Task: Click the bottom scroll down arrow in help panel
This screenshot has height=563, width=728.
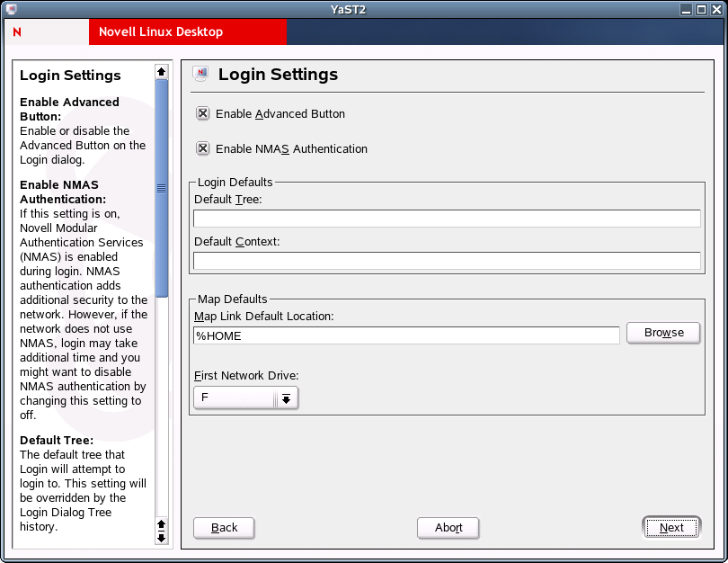Action: (x=161, y=538)
